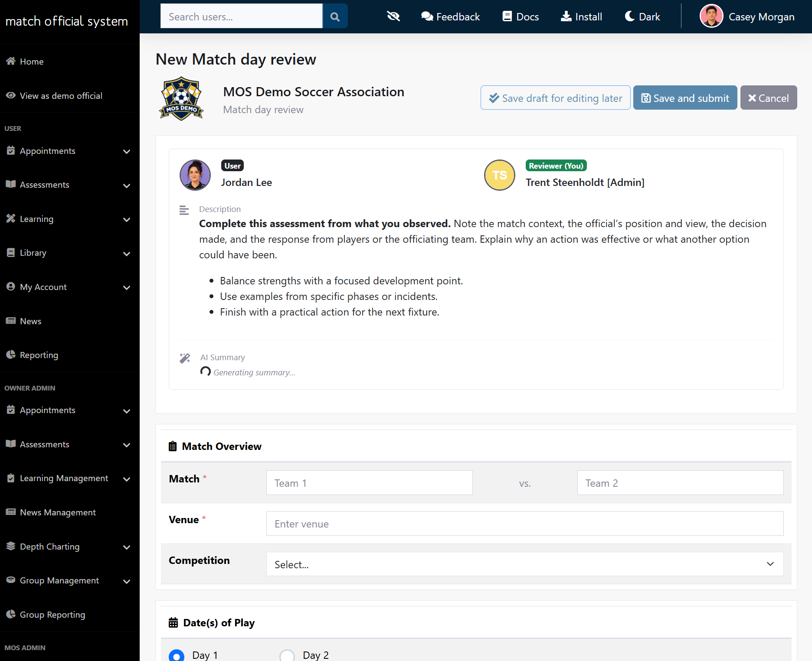This screenshot has width=812, height=661.
Task: Click the TS reviewer avatar circle
Action: pyautogui.click(x=500, y=175)
